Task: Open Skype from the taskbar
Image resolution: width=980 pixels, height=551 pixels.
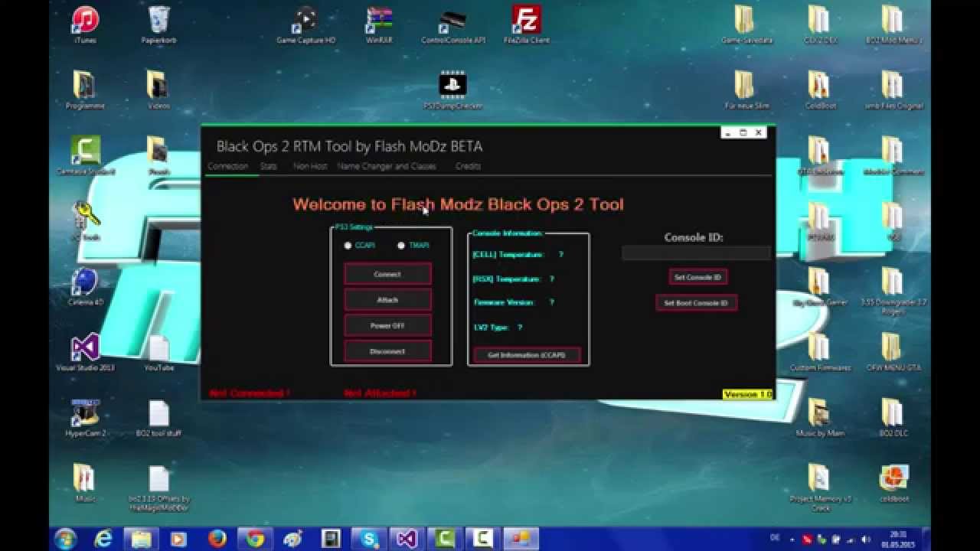Action: pos(369,539)
